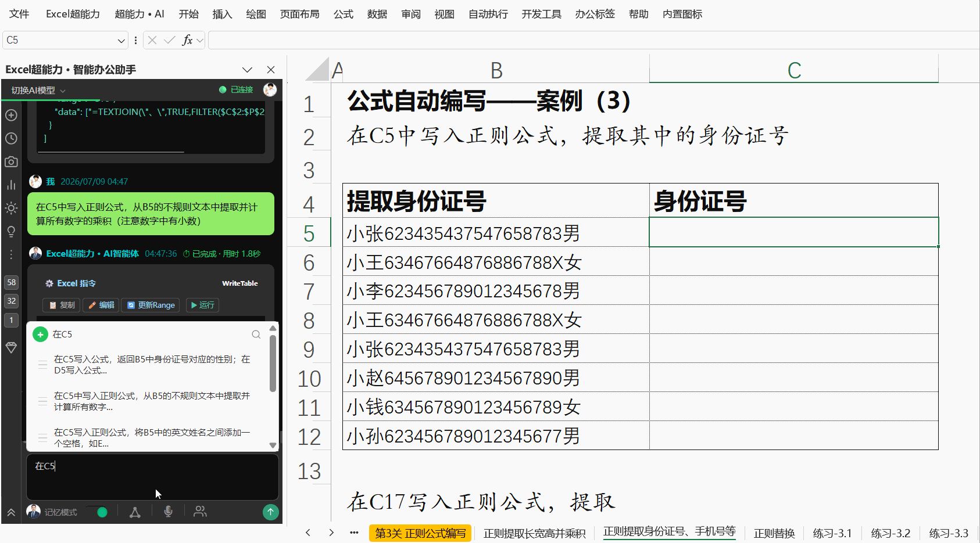Open the vertical three-dot menu in the sidebar
The image size is (980, 543).
tap(11, 254)
